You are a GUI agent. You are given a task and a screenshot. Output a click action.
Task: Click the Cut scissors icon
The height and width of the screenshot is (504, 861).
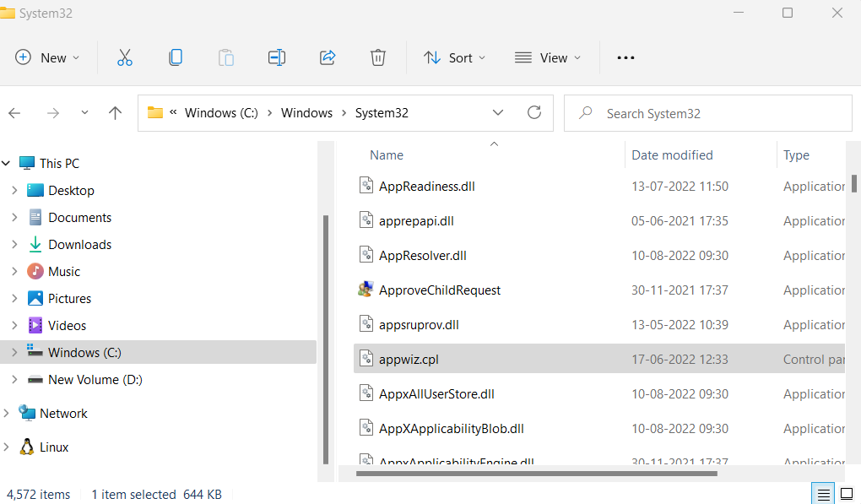[x=125, y=57]
